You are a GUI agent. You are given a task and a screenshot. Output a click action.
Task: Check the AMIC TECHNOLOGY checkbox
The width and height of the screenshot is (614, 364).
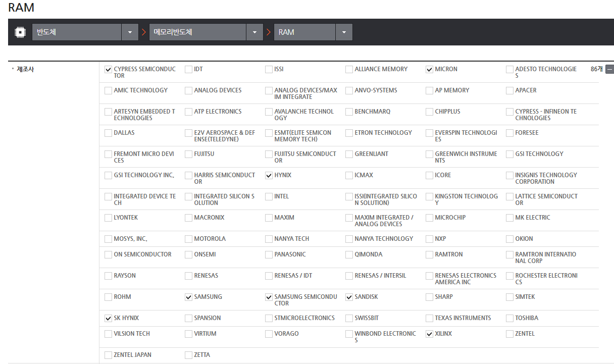pyautogui.click(x=108, y=90)
